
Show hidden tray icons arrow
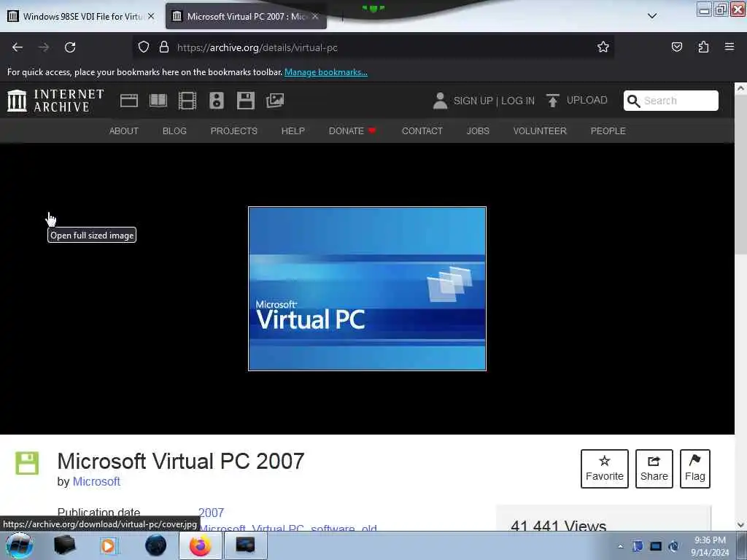(620, 546)
